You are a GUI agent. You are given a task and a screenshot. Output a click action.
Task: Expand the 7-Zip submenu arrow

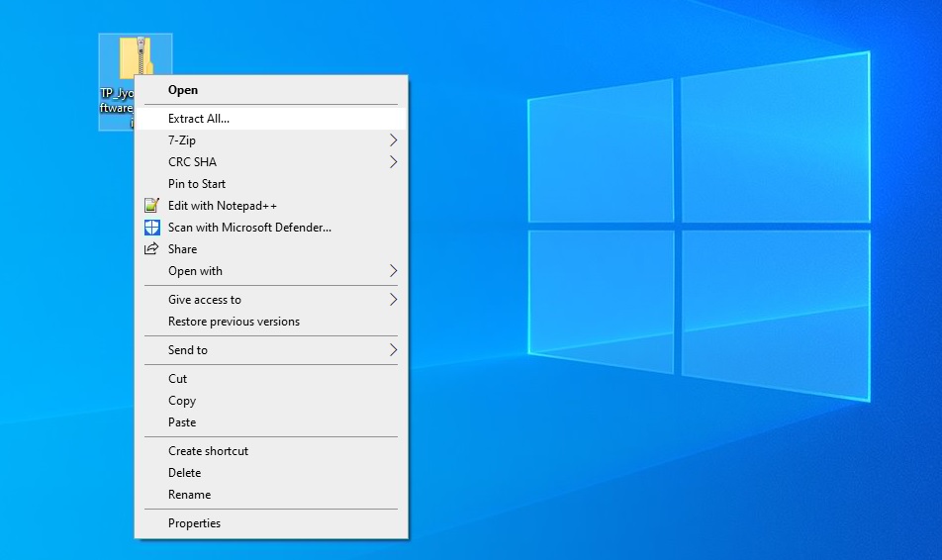(393, 140)
